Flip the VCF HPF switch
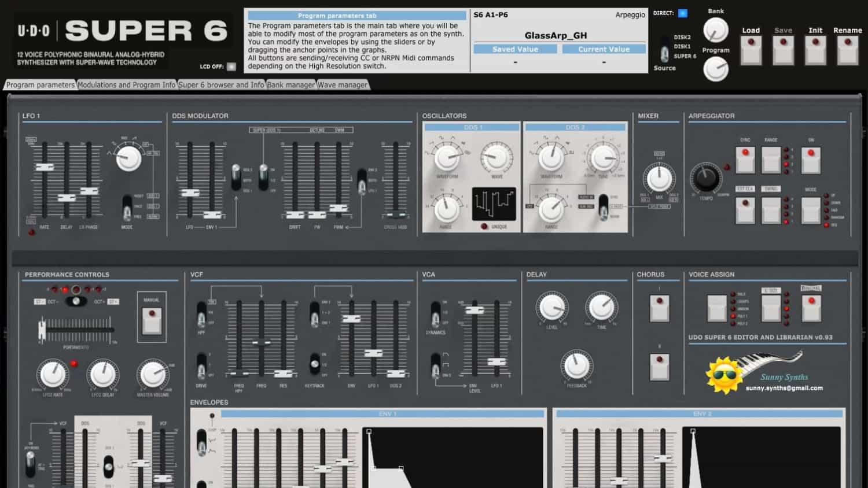The width and height of the screenshot is (868, 488). pyautogui.click(x=201, y=314)
